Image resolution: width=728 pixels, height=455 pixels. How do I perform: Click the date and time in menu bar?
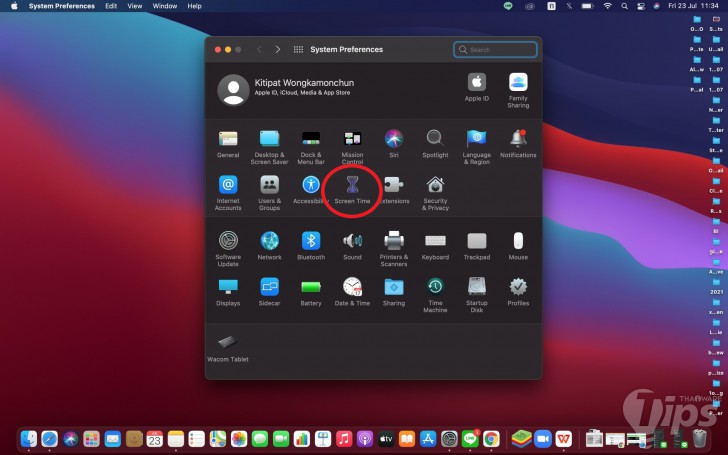tap(694, 6)
